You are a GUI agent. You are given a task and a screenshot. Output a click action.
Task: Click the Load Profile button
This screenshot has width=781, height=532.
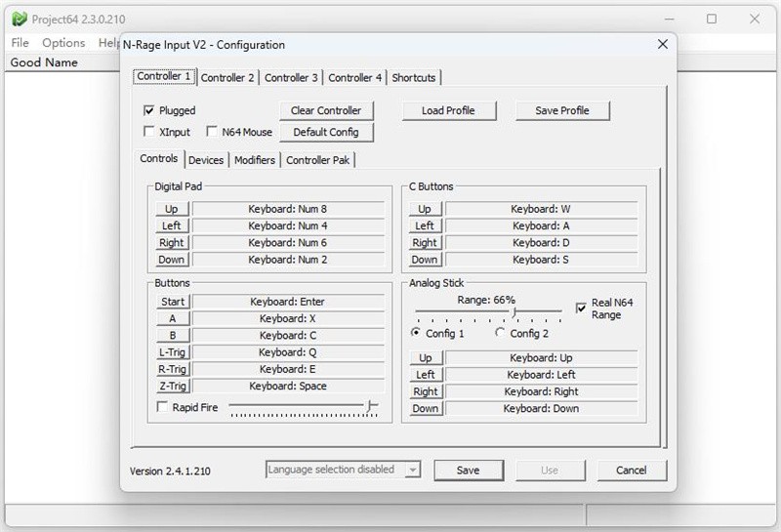[449, 110]
